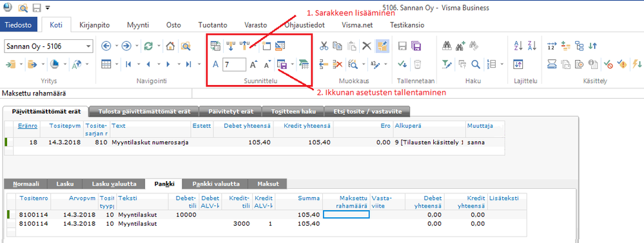Jump to the last record icon
The width and height of the screenshot is (644, 243).
point(188,64)
